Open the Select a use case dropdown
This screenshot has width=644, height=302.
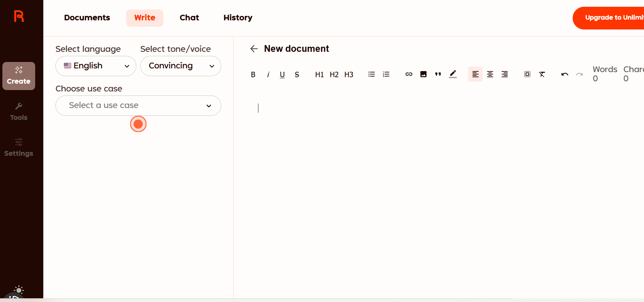[x=138, y=106]
